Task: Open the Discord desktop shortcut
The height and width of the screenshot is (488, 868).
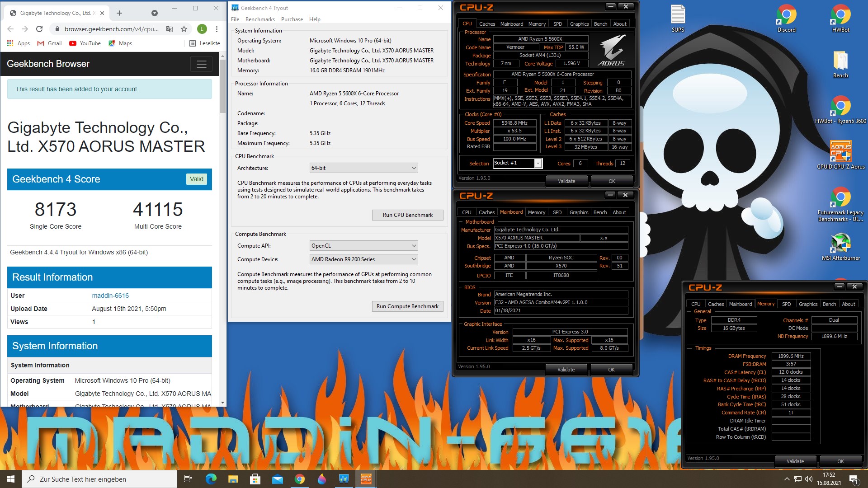Action: click(786, 18)
